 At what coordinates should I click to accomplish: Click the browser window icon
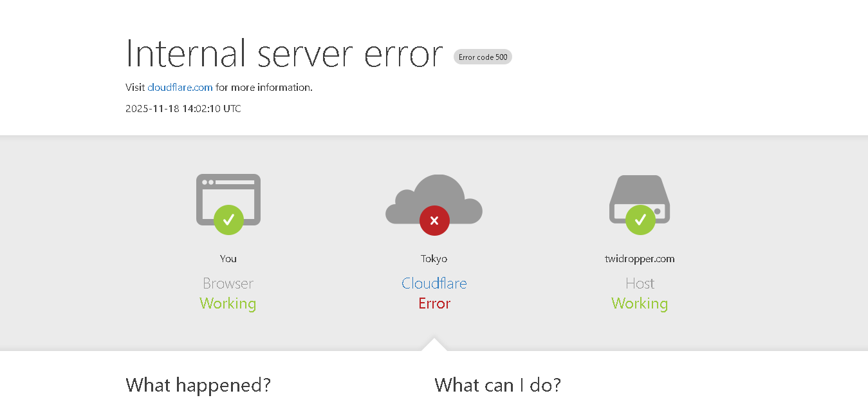228,192
